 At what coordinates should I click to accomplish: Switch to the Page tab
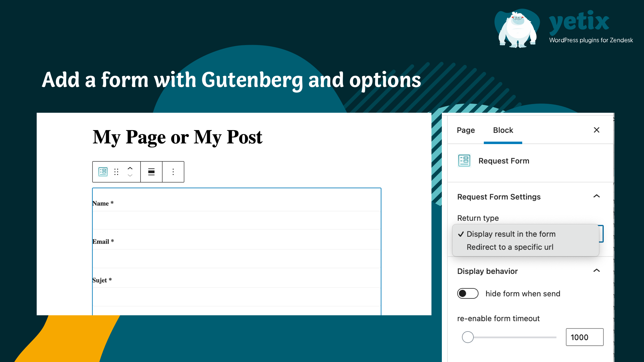(466, 130)
